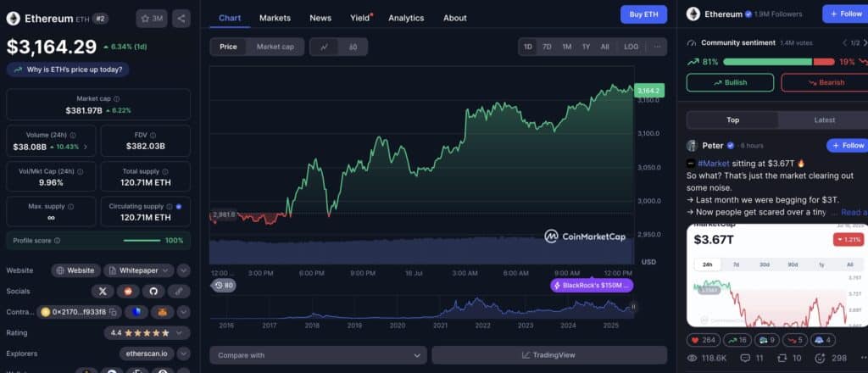This screenshot has height=373, width=868.
Task: Expand the Rating 4.4 stars dropdown
Action: point(180,333)
